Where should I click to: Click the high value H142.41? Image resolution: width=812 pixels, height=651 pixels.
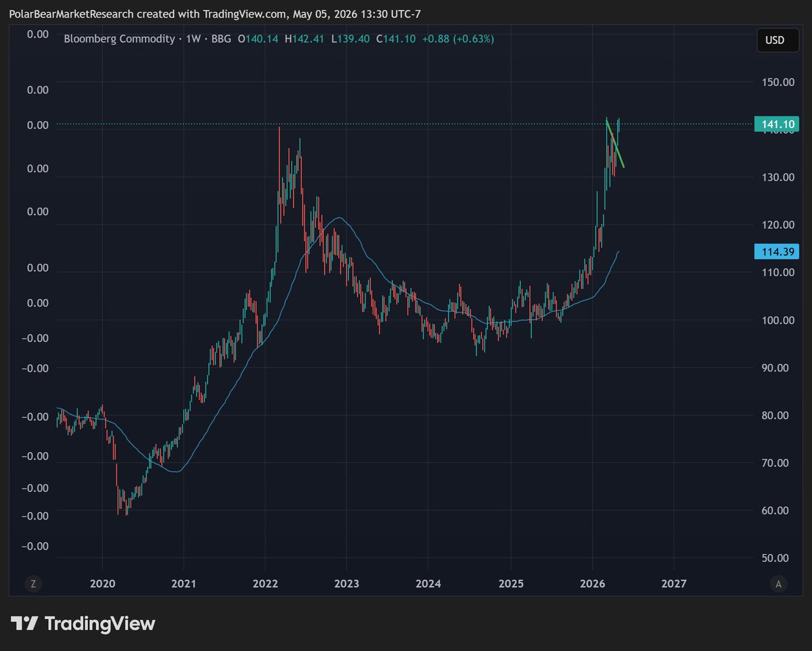305,39
